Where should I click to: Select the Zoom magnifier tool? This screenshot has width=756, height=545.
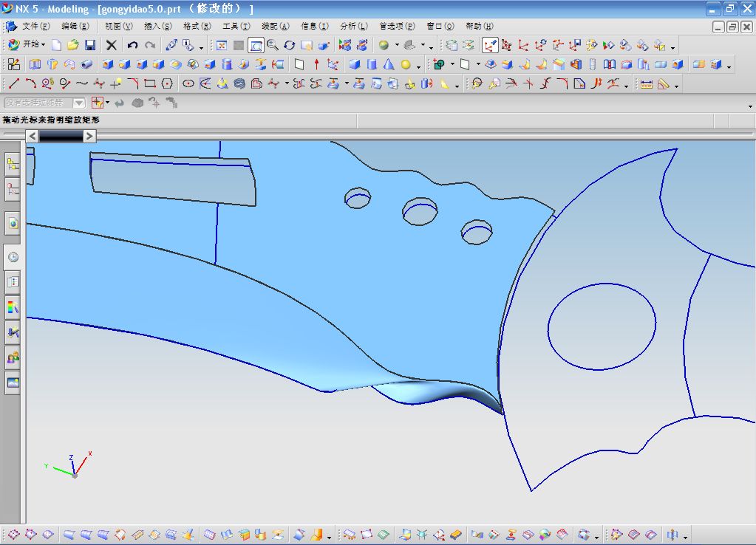273,45
